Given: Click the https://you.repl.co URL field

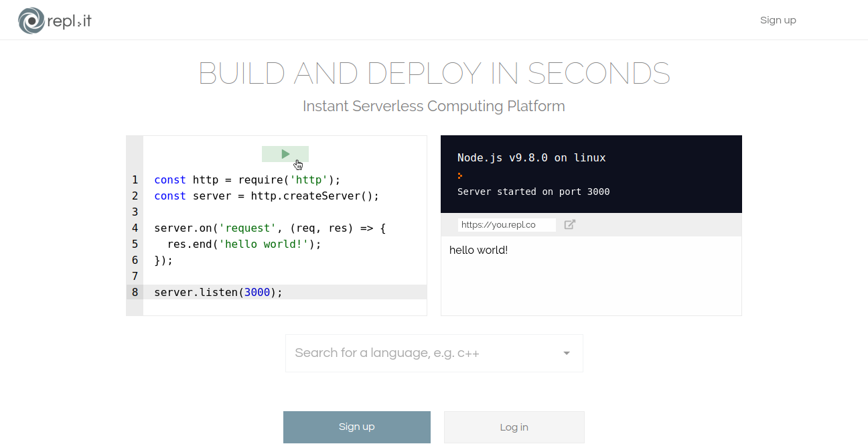Looking at the screenshot, I should 506,225.
